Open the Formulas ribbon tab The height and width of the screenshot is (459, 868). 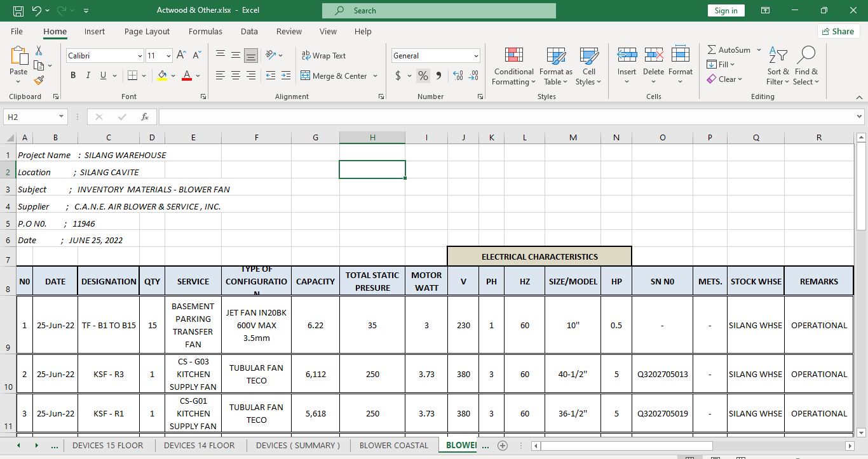pos(205,31)
